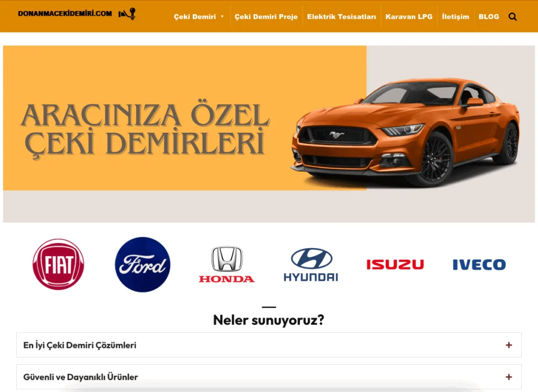Viewport: 538px width, 392px height.
Task: Open the BLOG menu item
Action: coord(489,17)
